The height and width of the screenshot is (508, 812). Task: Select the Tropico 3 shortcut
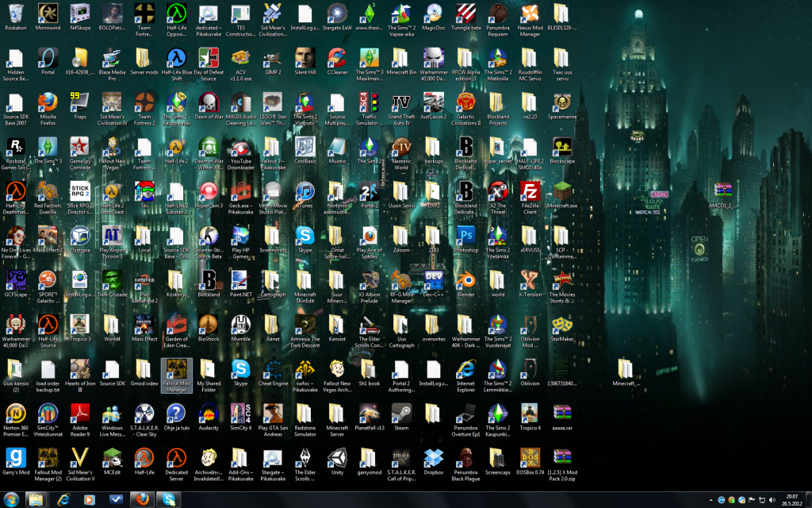[x=80, y=329]
